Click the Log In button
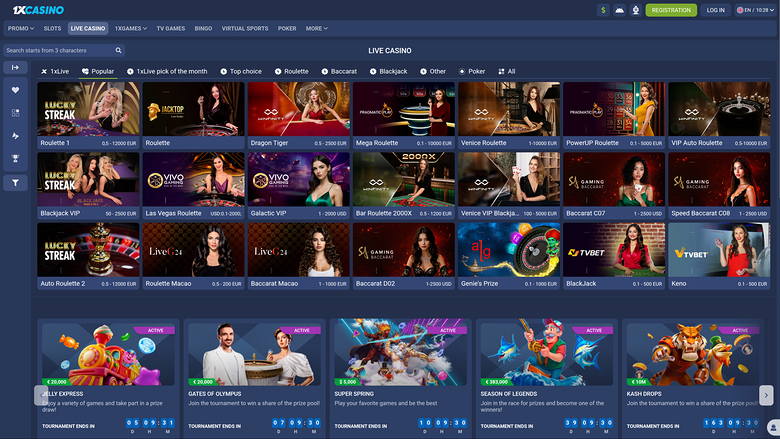780x439 pixels. pyautogui.click(x=716, y=10)
